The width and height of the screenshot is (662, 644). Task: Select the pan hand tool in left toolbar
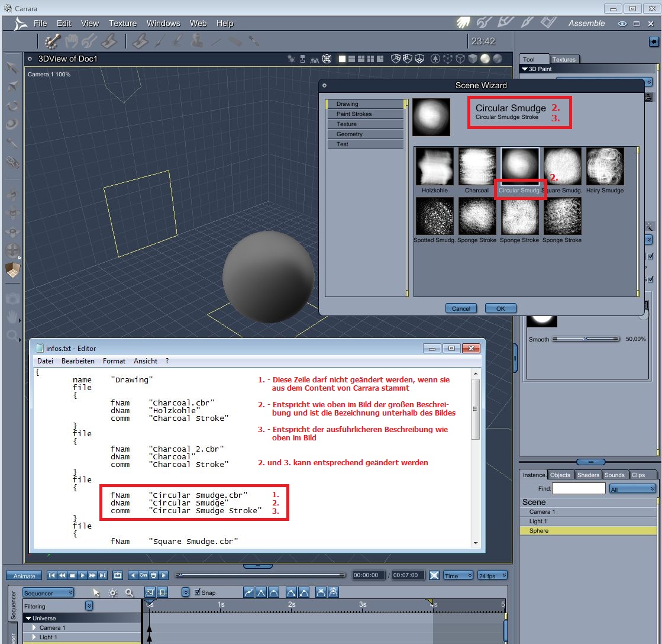point(12,317)
